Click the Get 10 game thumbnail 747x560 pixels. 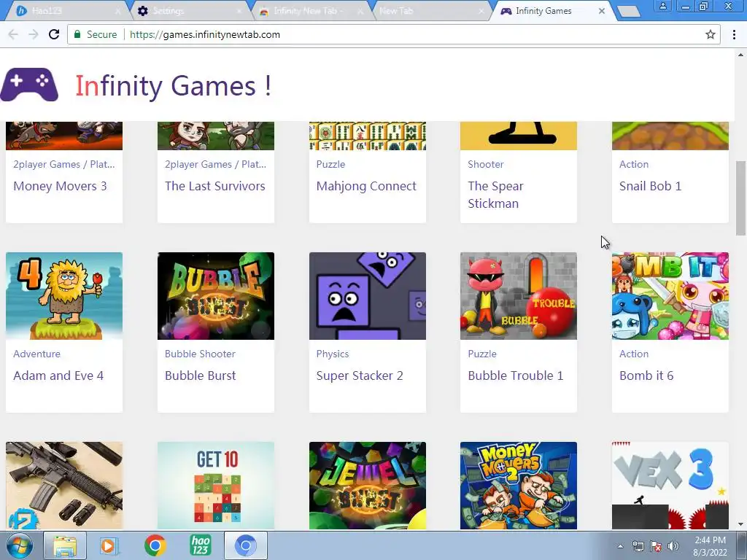(x=216, y=485)
